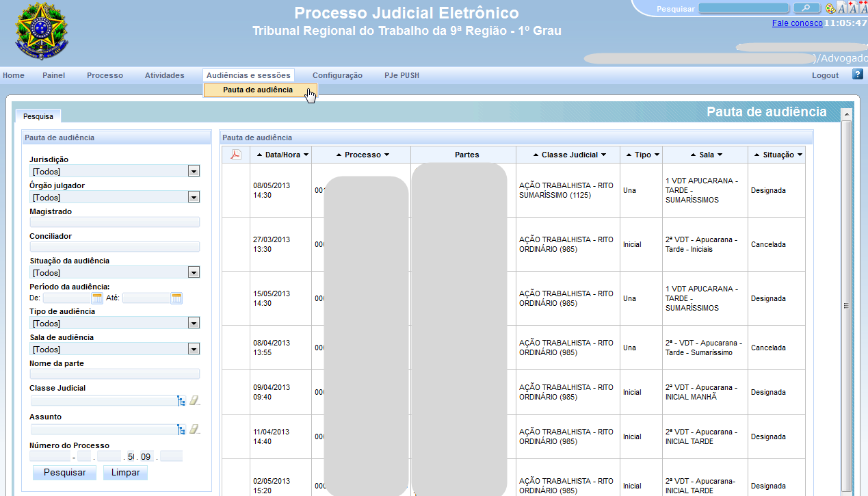Open calendar picker for 'De' date
This screenshot has width=868, height=496.
click(x=97, y=298)
